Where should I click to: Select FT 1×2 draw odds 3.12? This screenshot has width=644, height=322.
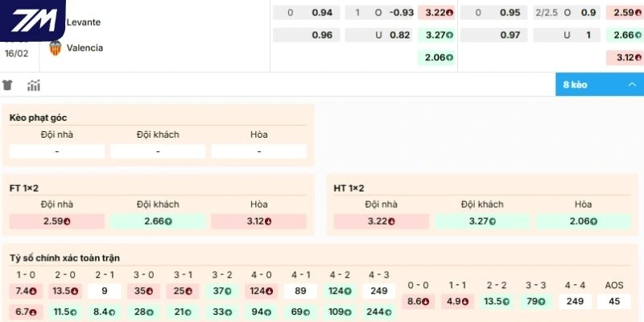[258, 221]
